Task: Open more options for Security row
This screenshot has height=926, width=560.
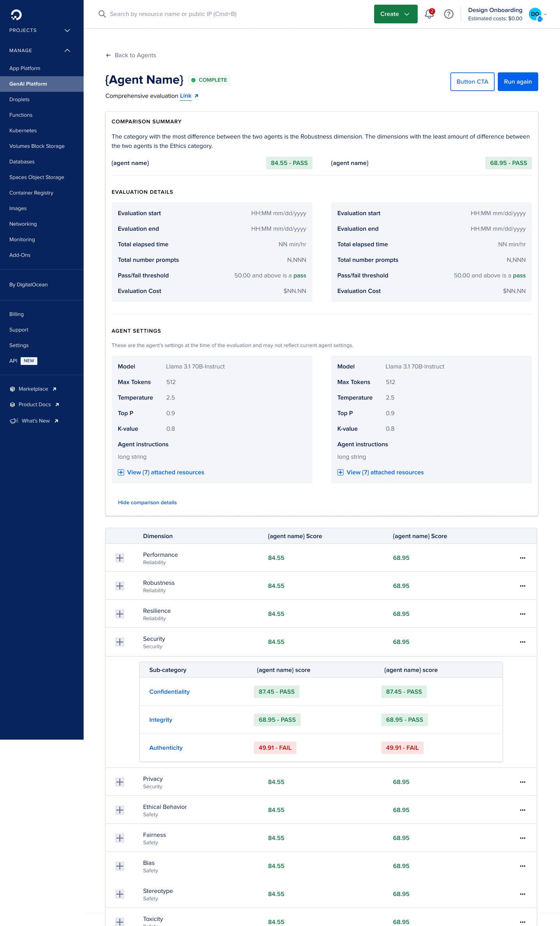Action: pyautogui.click(x=523, y=642)
